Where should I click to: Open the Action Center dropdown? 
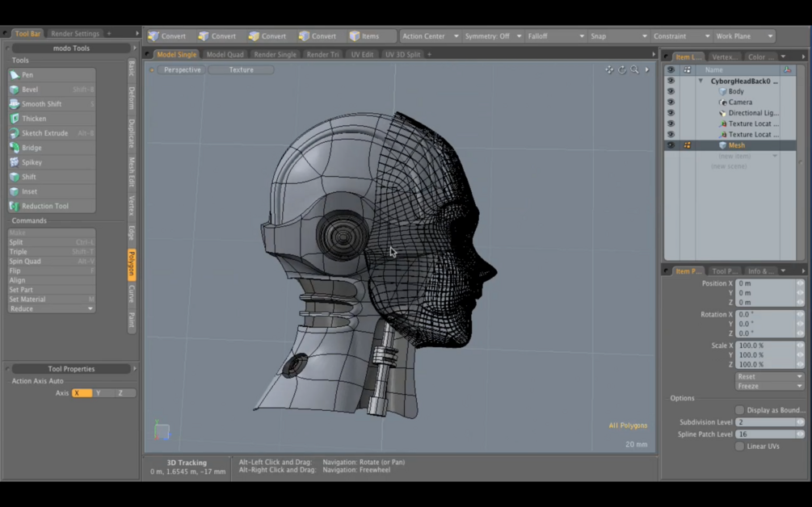click(x=430, y=36)
